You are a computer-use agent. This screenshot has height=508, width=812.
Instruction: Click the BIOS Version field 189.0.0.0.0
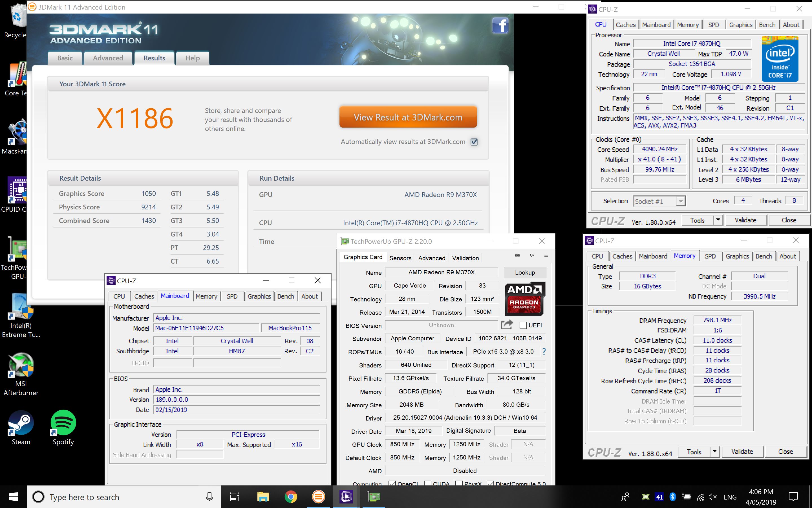coord(237,399)
